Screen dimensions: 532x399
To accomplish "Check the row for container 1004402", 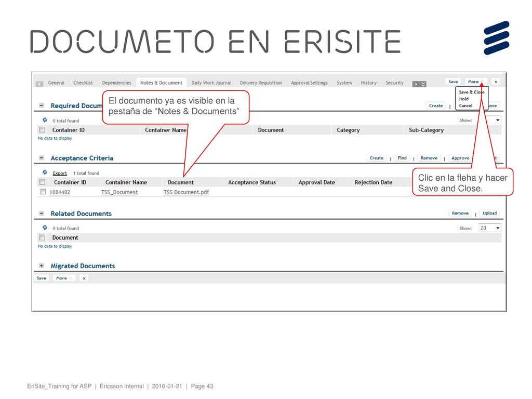I will (43, 192).
